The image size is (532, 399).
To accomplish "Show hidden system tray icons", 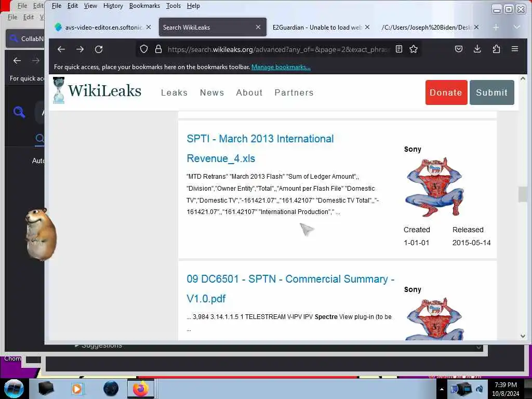I will pos(442,389).
